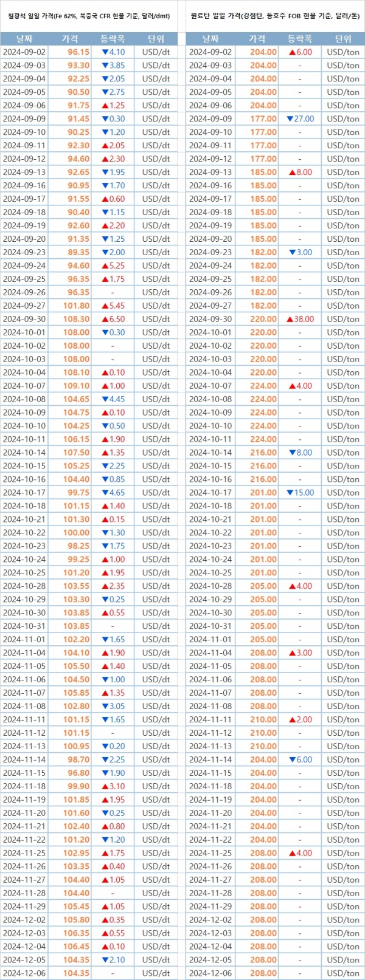
Task: Select the blue down arrow 15.00 change cell
Action: [x=300, y=493]
